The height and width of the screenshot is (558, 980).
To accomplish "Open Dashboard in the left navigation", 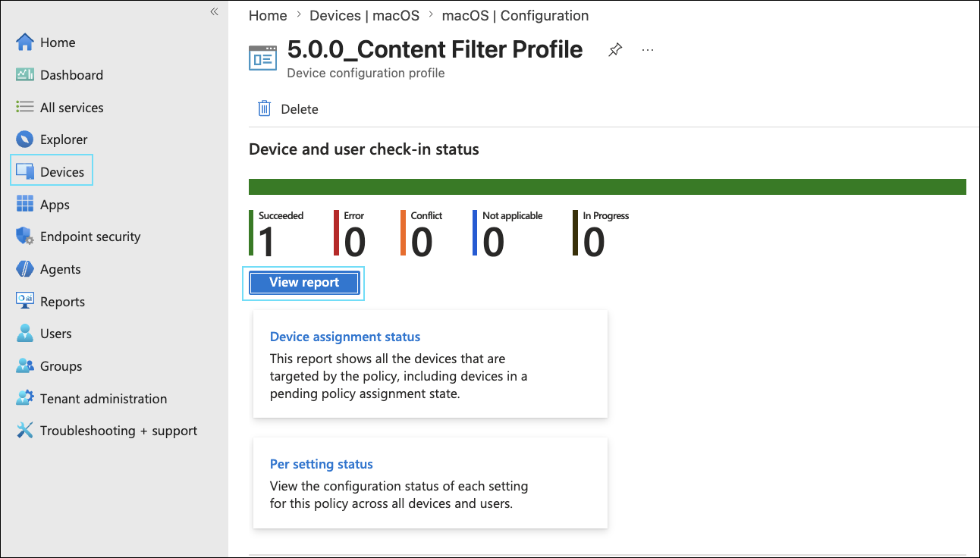I will pos(71,75).
